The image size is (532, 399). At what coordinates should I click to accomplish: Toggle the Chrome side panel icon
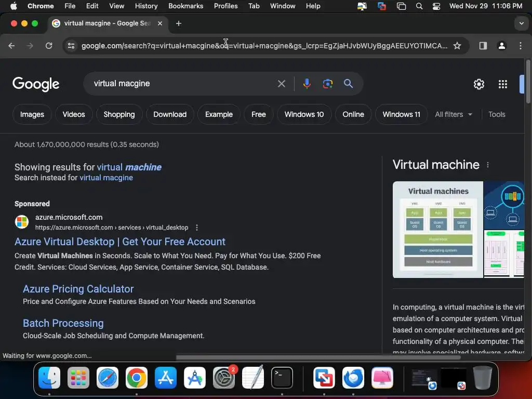click(x=483, y=46)
